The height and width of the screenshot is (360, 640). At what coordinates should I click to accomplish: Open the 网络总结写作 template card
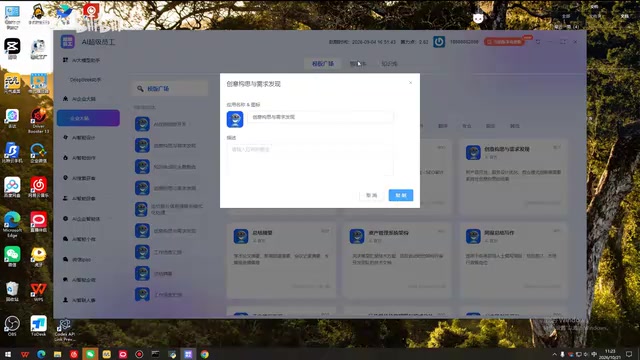(x=513, y=260)
